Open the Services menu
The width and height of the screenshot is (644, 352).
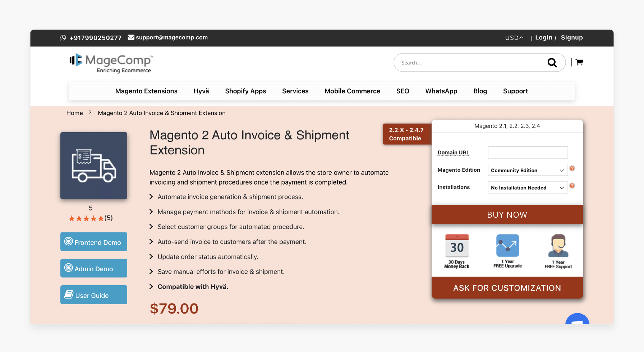click(295, 91)
